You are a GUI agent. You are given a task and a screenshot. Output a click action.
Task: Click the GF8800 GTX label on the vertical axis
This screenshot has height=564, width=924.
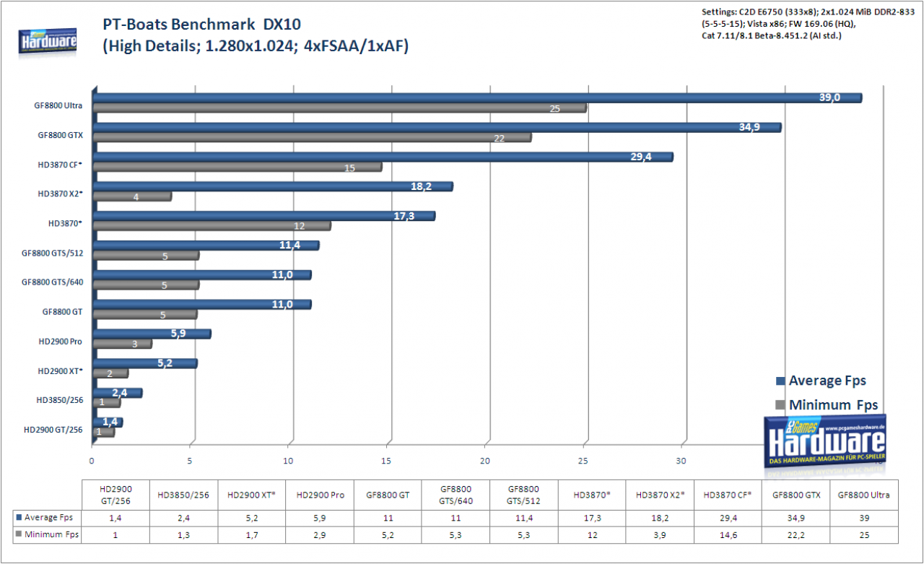[61, 134]
